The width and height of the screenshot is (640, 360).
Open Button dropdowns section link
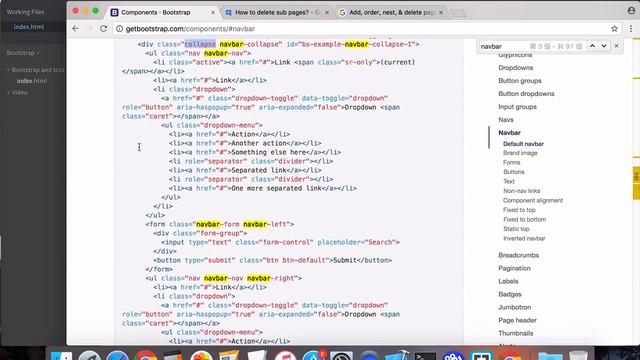click(x=526, y=94)
